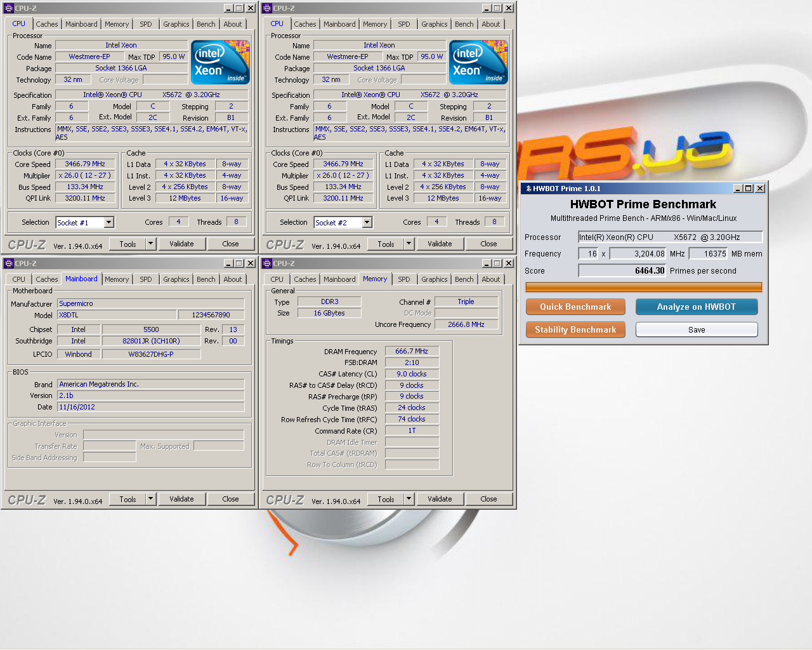This screenshot has height=650, width=812.
Task: Close the HWBOT Prime window
Action: 760,189
